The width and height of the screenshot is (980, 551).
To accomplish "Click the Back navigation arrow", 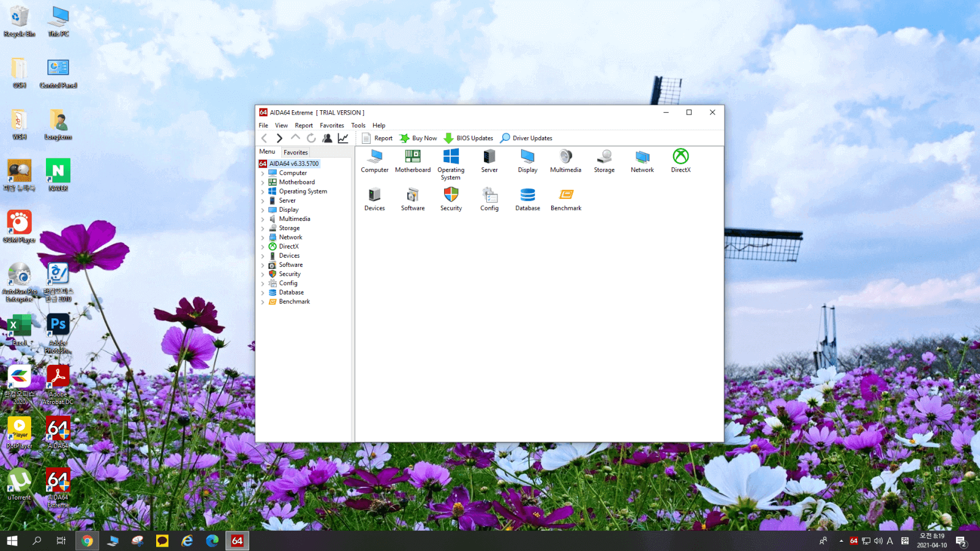I will [265, 138].
